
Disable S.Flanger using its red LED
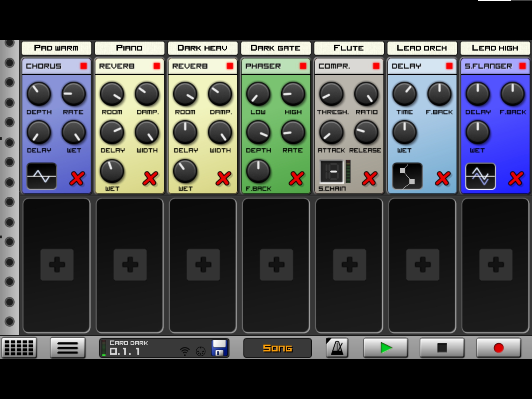[522, 66]
